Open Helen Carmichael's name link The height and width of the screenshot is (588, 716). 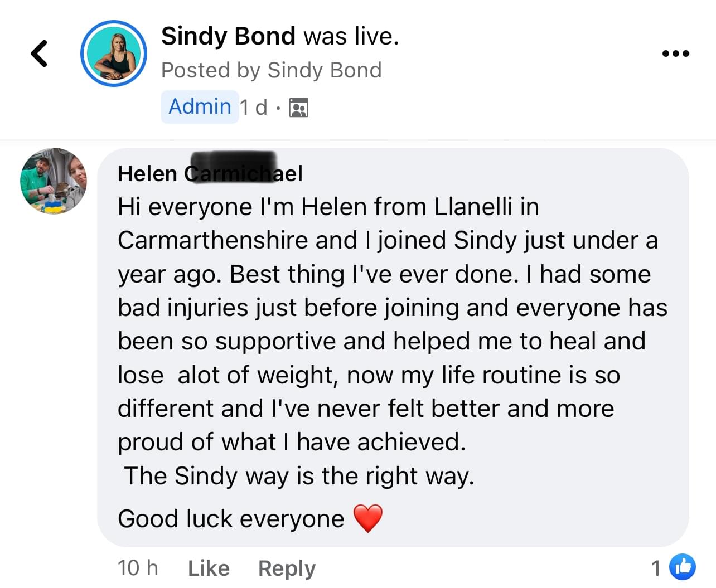pos(210,173)
